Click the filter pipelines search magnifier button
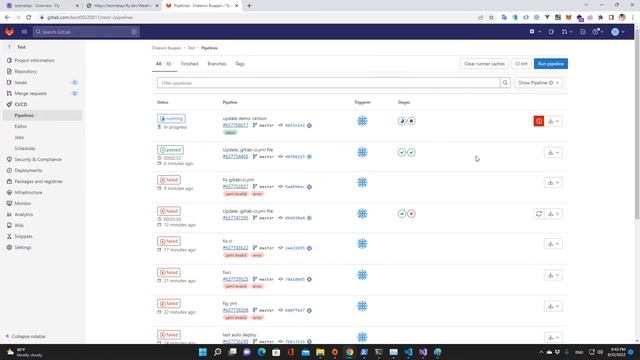Viewport: 640px width, 360px height. click(x=505, y=83)
